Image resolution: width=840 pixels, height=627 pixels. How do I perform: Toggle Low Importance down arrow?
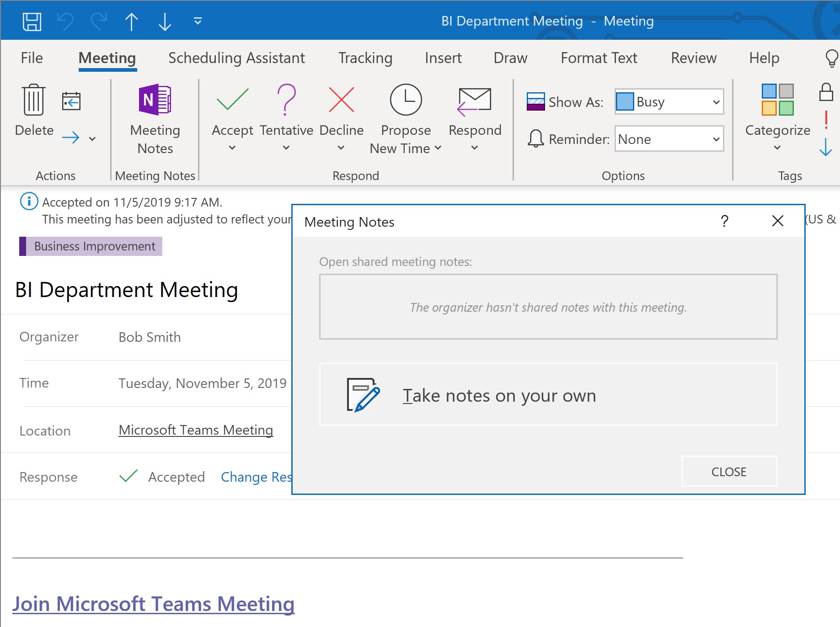(x=826, y=147)
